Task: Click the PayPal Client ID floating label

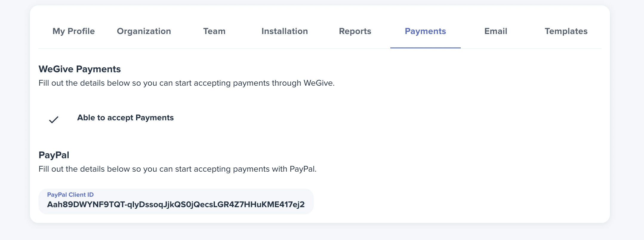Action: coord(70,195)
